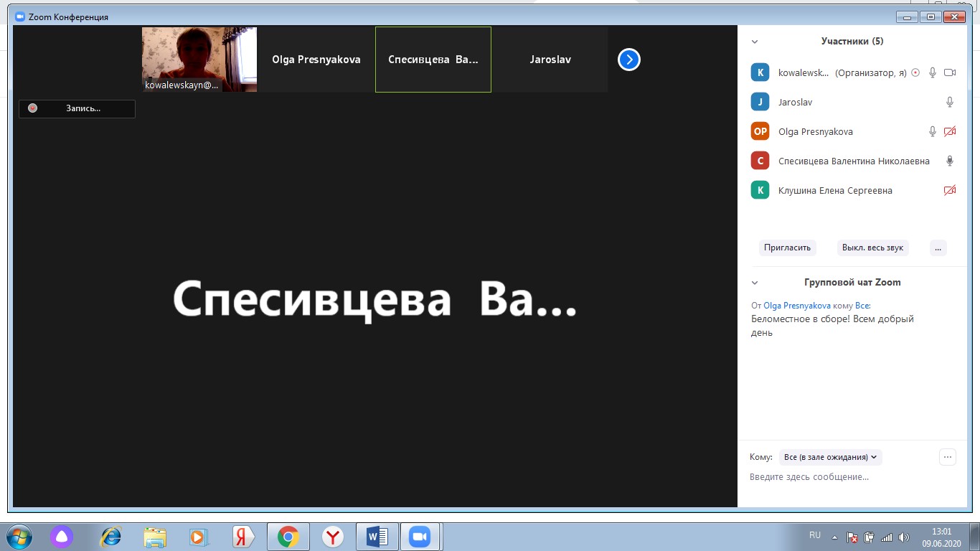Open the Zoom app from the taskbar
Viewport: 980px width, 551px height.
click(x=419, y=536)
